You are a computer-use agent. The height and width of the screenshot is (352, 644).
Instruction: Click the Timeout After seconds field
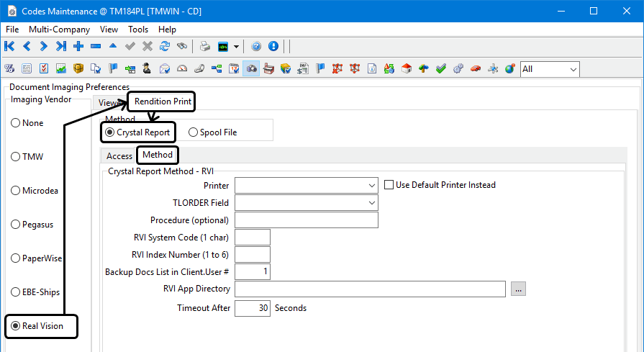[252, 308]
